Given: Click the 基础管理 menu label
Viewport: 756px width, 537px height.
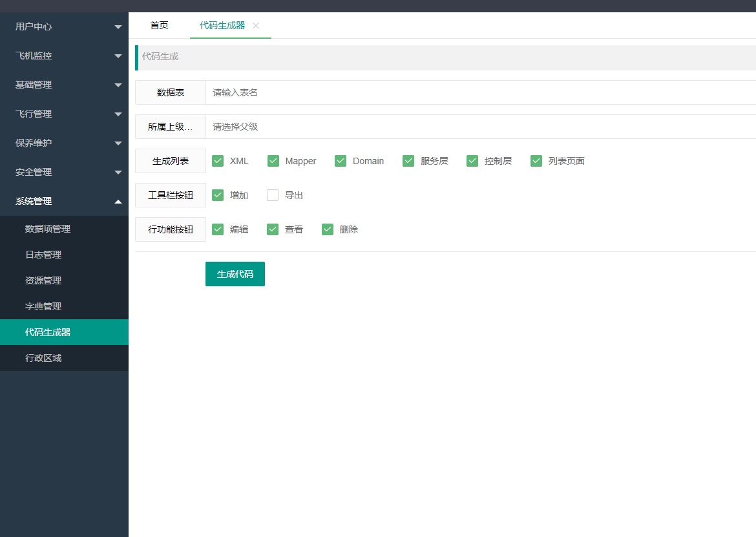Looking at the screenshot, I should (33, 85).
